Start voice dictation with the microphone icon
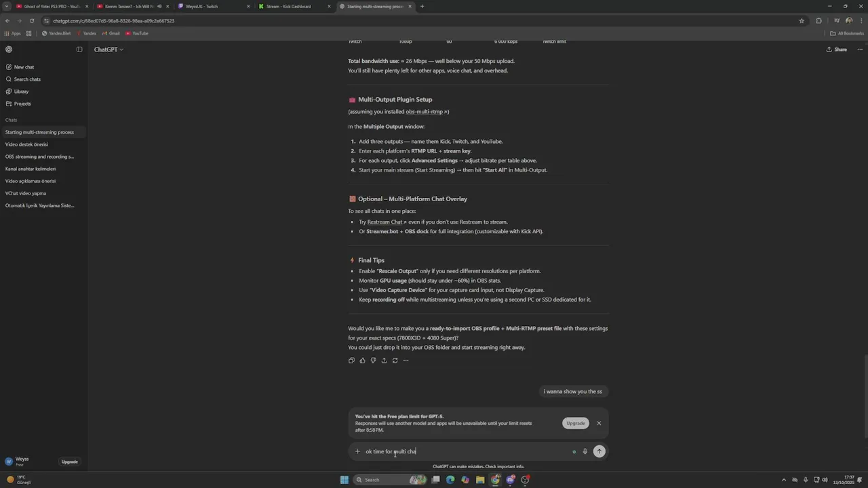Image resolution: width=868 pixels, height=488 pixels. click(585, 451)
